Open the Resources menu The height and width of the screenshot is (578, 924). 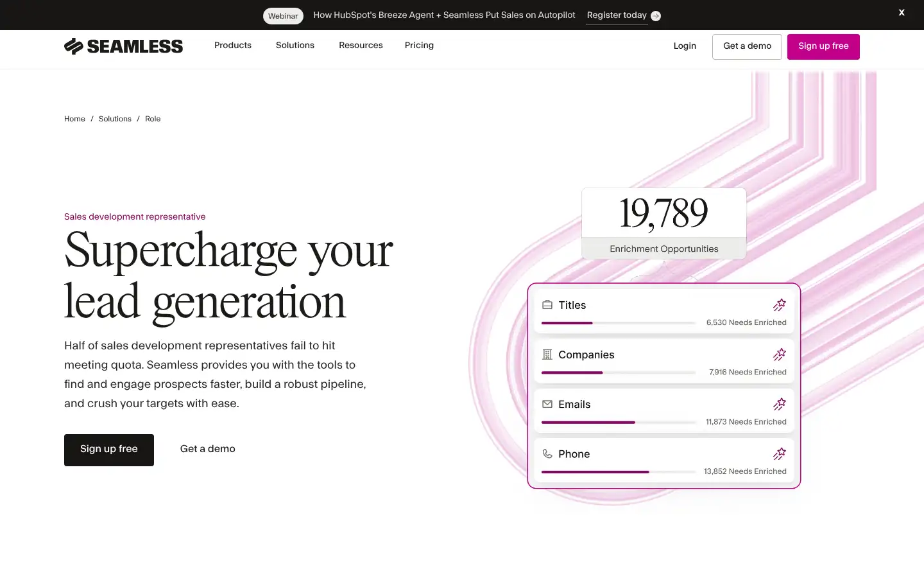361,46
